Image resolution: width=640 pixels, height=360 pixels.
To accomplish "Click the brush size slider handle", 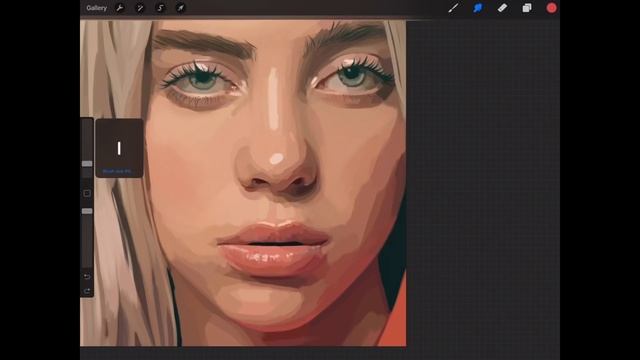I will coord(87,164).
